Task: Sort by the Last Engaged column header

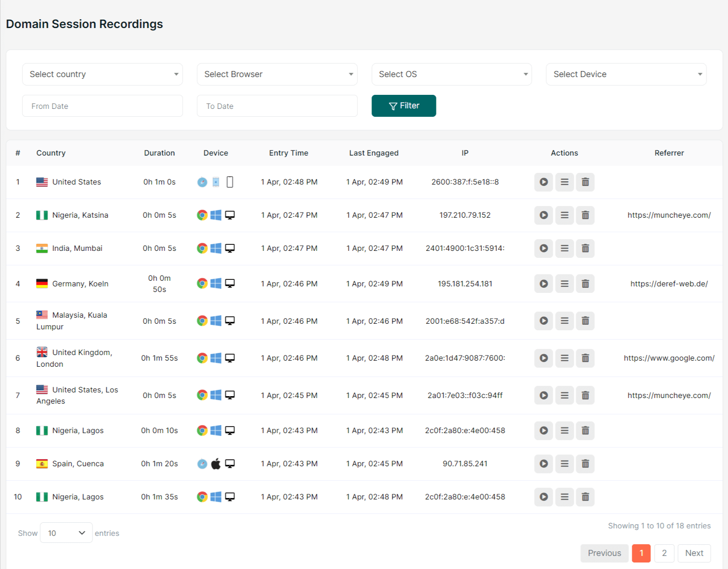Action: tap(374, 153)
